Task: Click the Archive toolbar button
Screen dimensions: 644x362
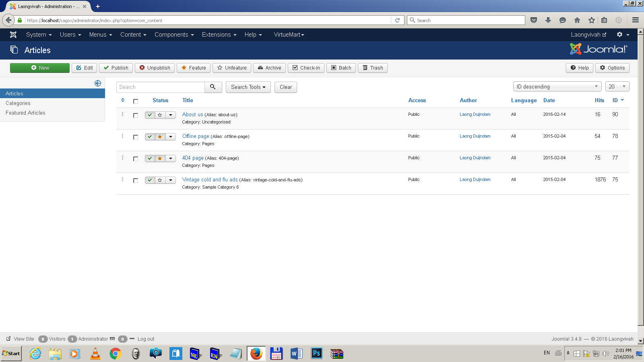Action: 270,68
